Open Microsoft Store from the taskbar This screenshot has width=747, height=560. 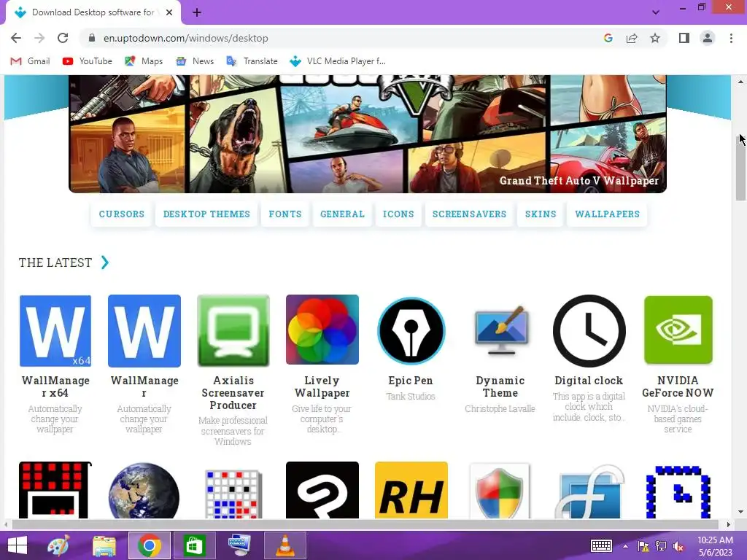coord(193,545)
